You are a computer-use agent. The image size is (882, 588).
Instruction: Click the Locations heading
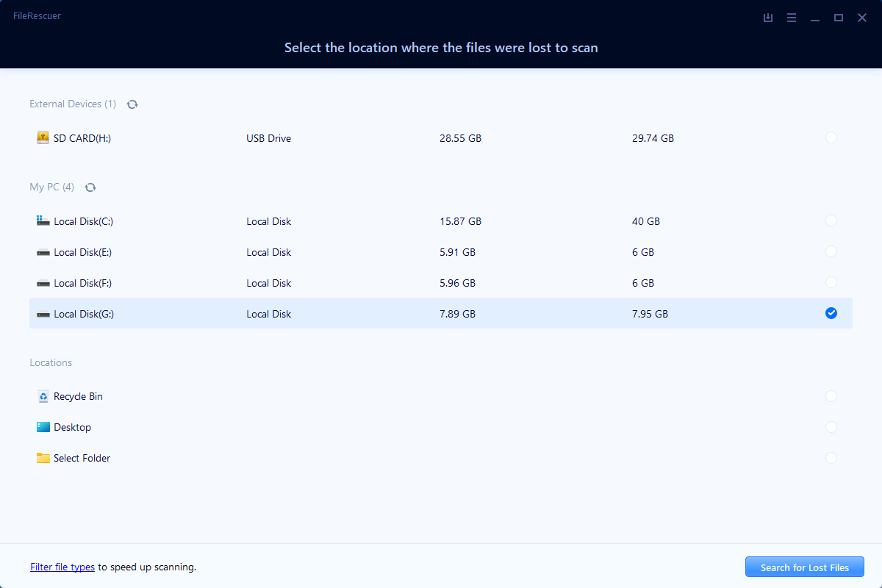(51, 363)
